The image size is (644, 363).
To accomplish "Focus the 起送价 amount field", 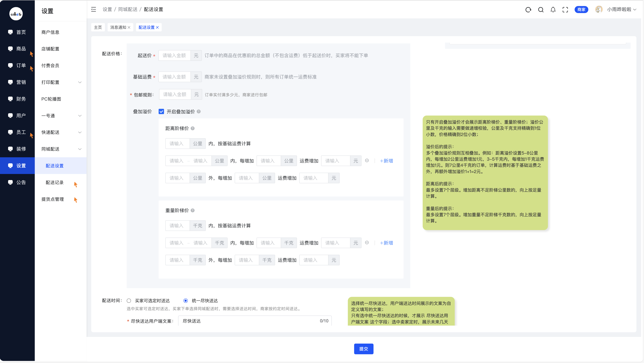I will [x=175, y=55].
